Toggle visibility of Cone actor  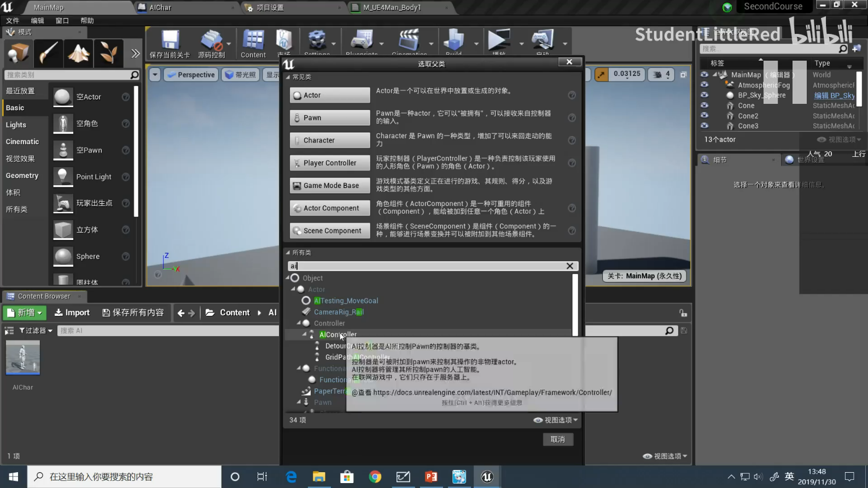704,105
